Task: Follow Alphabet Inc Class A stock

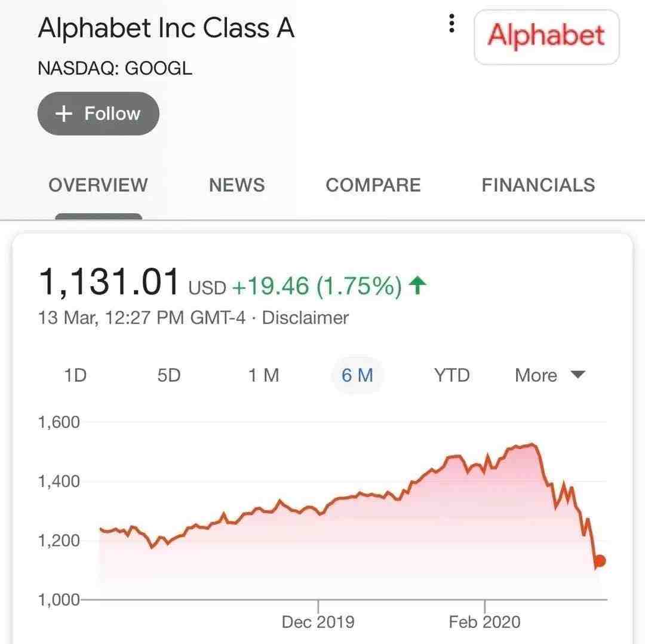Action: 99,114
